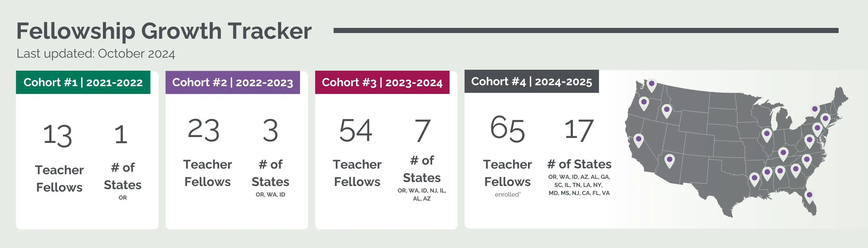
Task: Open the Cohort #4 | 2024-2025 header
Action: 531,81
